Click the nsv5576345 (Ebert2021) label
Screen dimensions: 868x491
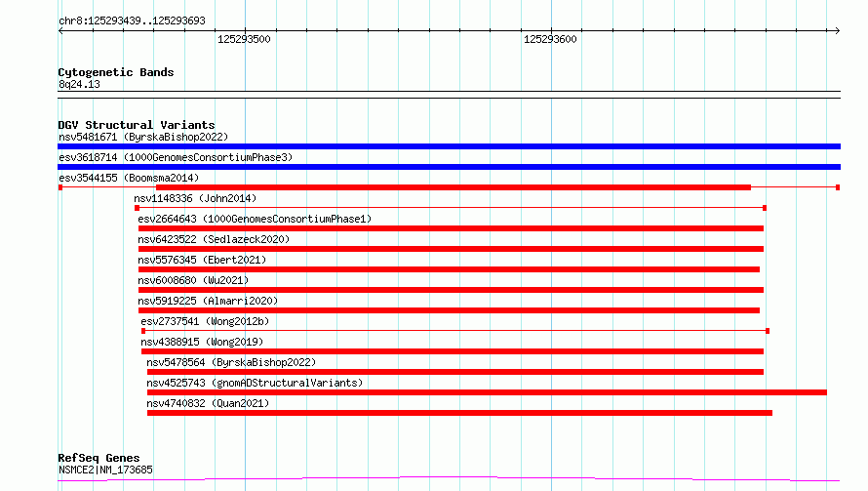pos(202,260)
